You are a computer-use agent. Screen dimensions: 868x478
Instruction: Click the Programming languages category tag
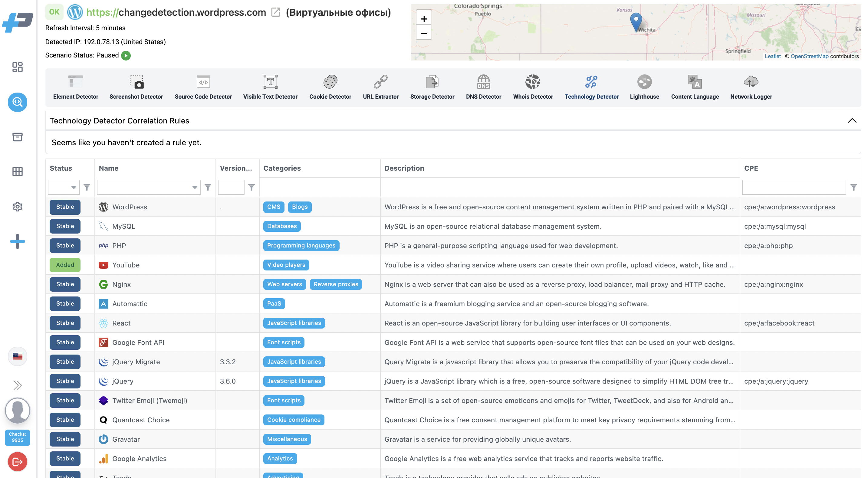(301, 246)
